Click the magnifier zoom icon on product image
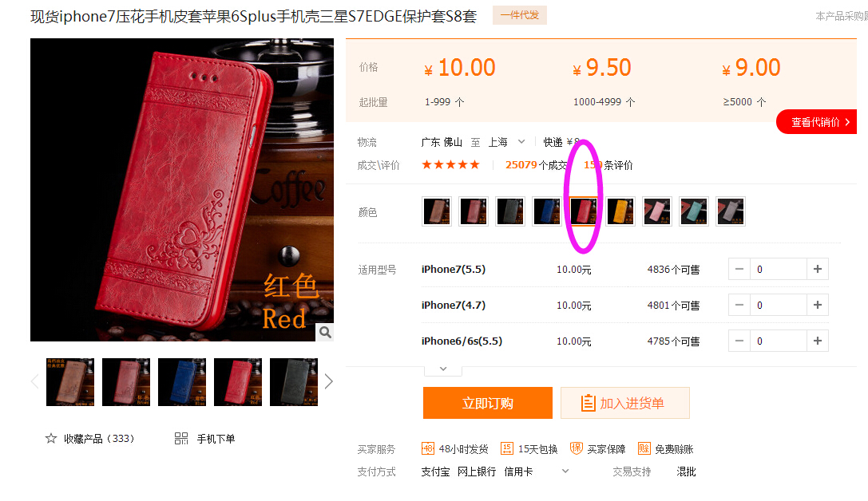 (x=325, y=332)
